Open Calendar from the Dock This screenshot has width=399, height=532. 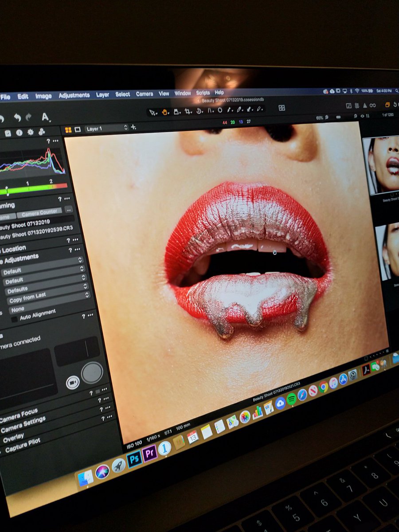tap(192, 437)
